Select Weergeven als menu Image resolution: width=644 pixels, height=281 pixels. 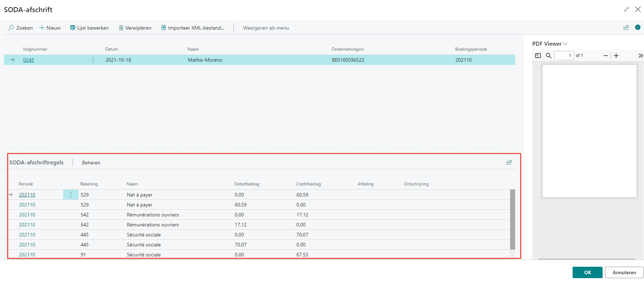click(x=266, y=28)
